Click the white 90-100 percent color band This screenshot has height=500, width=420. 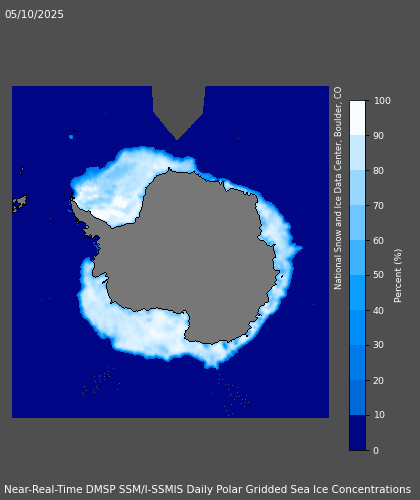coord(357,118)
